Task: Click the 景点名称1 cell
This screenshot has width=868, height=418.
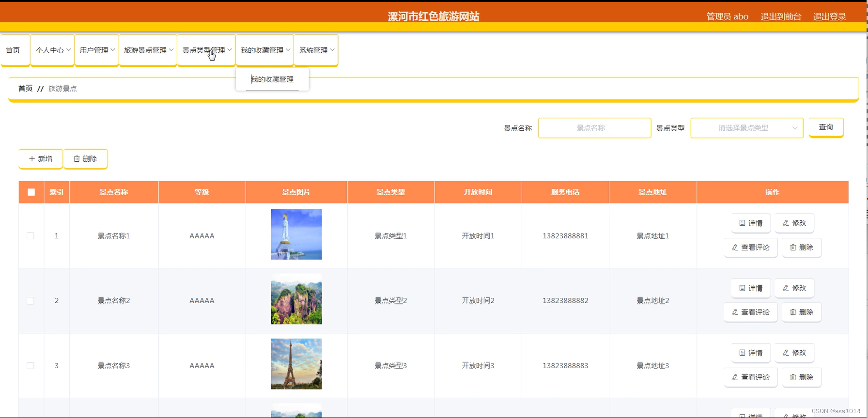Action: point(114,236)
